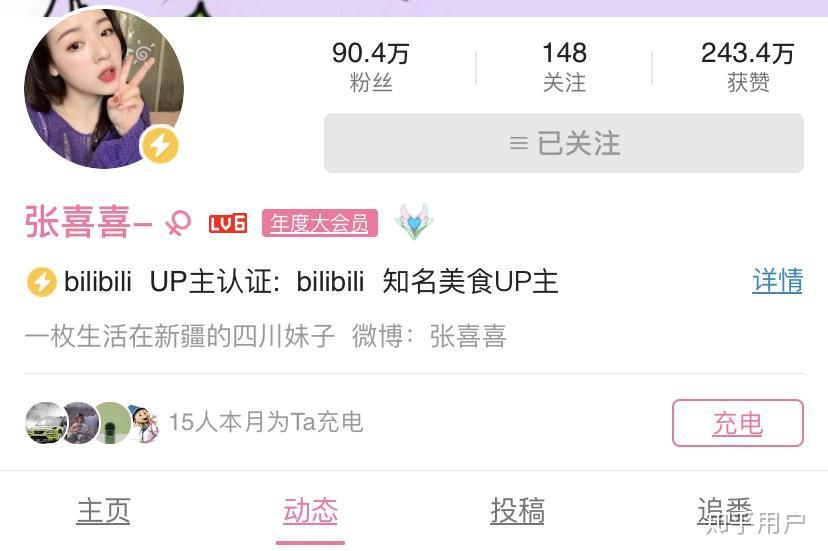Image resolution: width=828 pixels, height=551 pixels.
Task: Switch to the 主页 tab
Action: click(x=104, y=511)
